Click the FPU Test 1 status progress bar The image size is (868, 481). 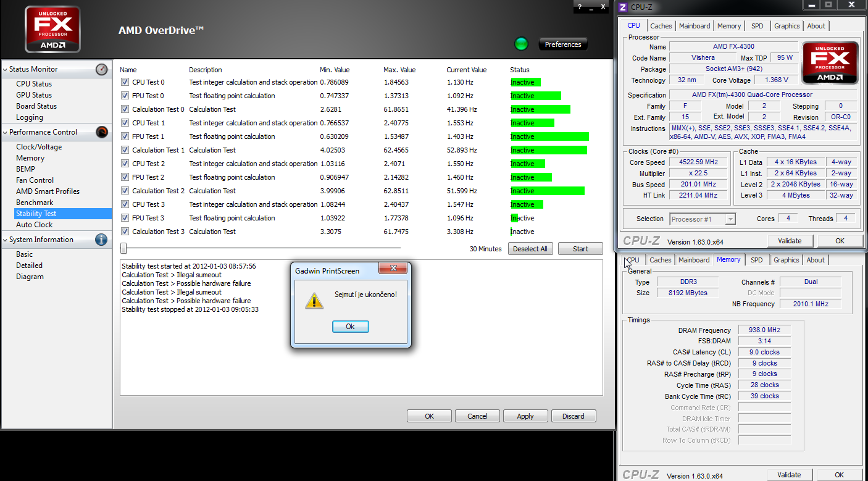[x=549, y=136]
